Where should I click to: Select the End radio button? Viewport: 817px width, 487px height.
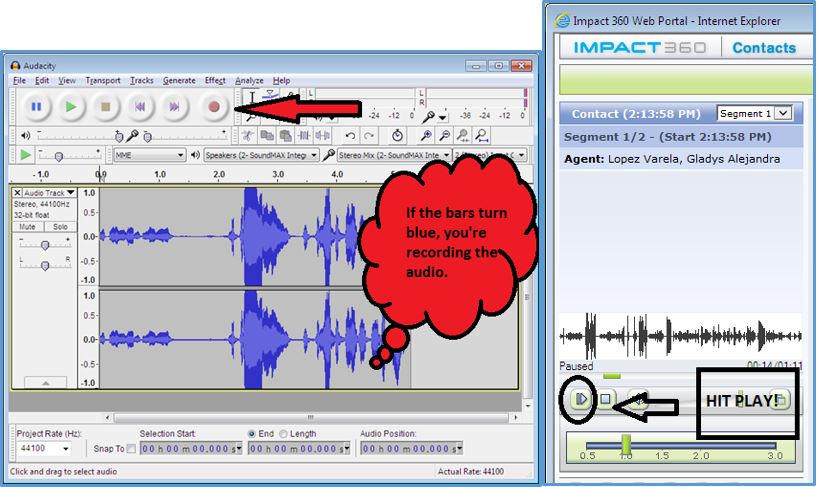(252, 434)
